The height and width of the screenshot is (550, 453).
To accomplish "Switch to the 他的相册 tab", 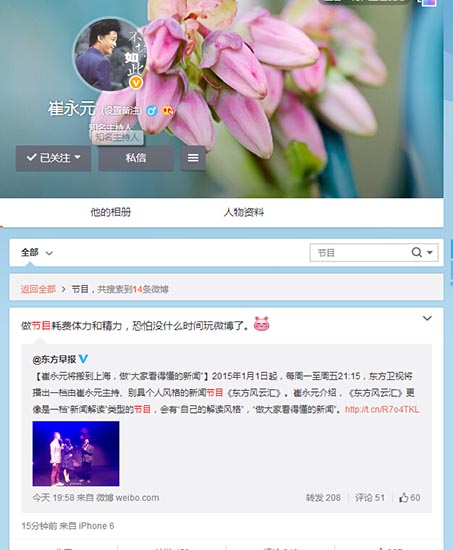I will pyautogui.click(x=111, y=212).
